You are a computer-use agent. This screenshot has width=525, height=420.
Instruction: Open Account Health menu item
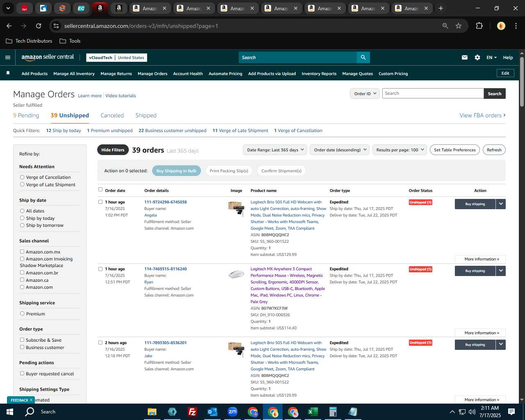188,74
